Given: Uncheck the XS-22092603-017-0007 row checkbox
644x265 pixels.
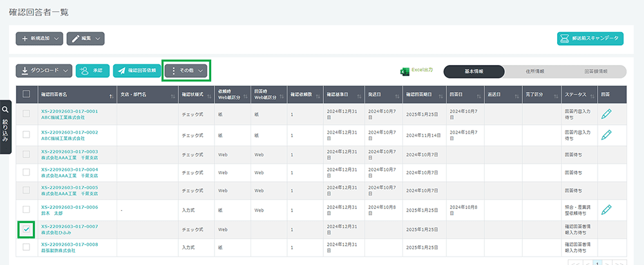Looking at the screenshot, I should tap(26, 229).
